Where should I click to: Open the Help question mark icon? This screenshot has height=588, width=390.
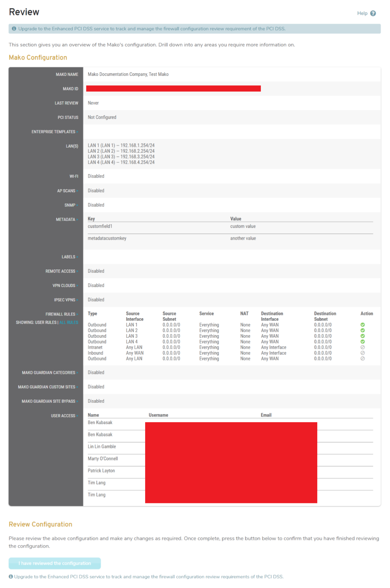pos(373,13)
